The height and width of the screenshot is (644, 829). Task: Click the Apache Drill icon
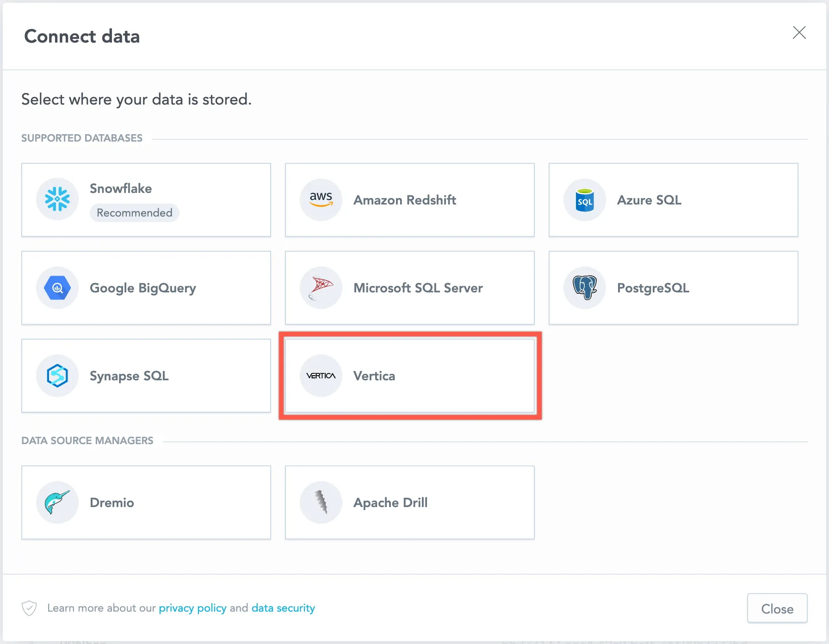(321, 502)
